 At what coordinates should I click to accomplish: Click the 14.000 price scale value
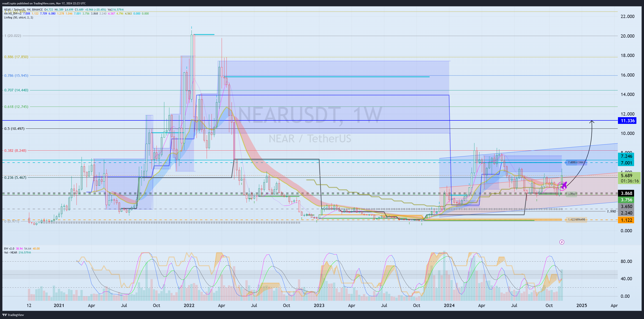pyautogui.click(x=627, y=94)
